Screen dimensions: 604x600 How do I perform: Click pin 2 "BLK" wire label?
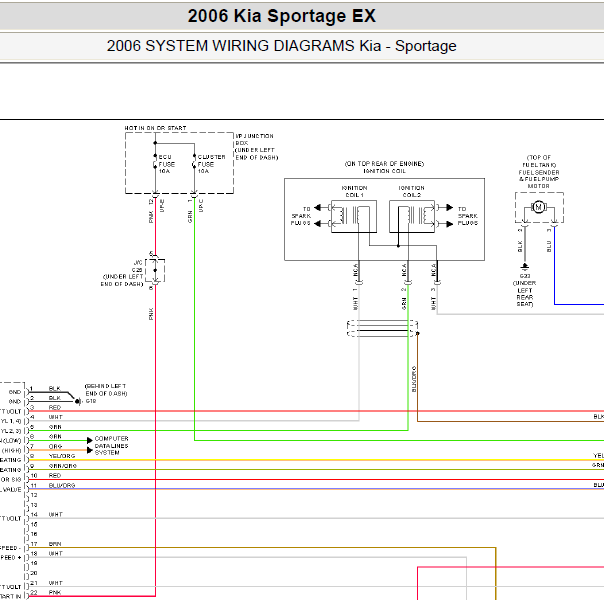tap(55, 398)
